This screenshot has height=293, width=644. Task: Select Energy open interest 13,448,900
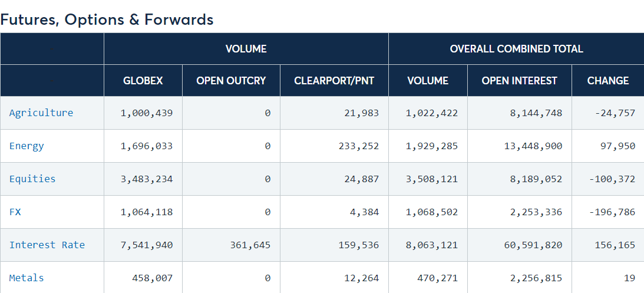[x=533, y=146]
